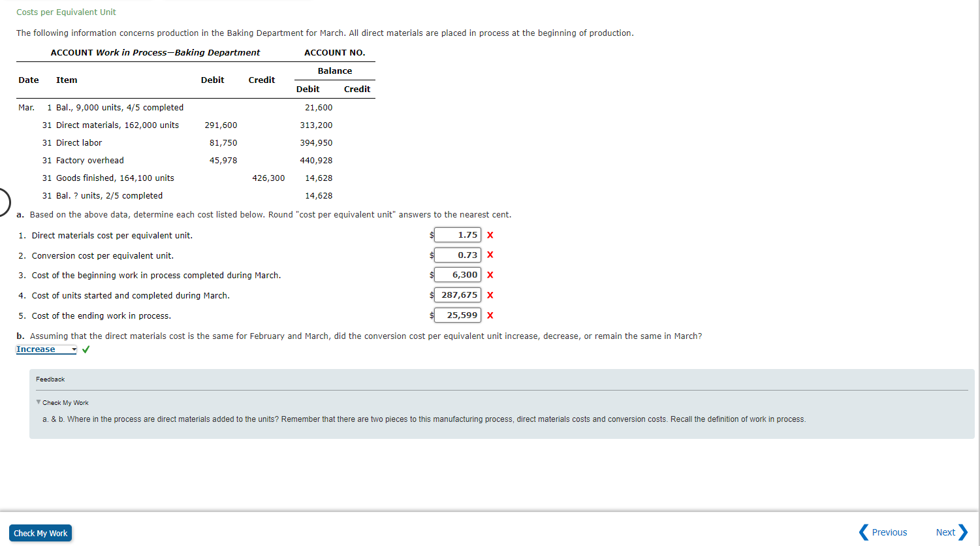
Task: Click the red X beside the 287,675 answer
Action: (490, 295)
